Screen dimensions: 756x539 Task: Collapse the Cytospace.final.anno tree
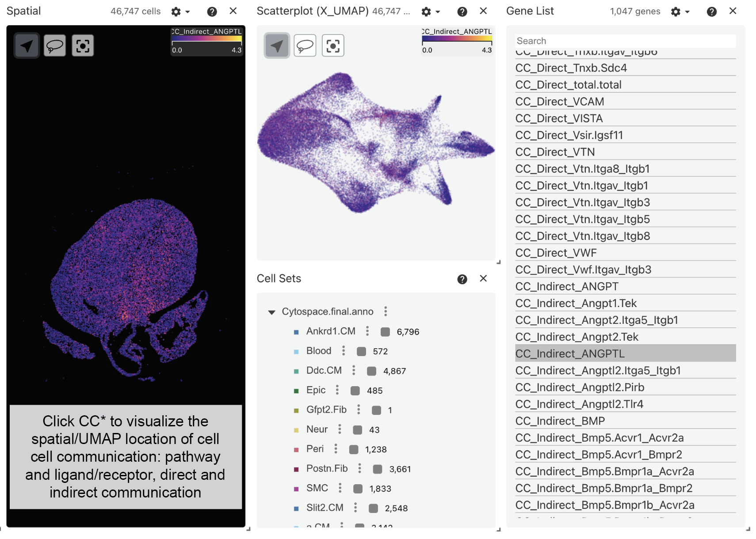272,312
